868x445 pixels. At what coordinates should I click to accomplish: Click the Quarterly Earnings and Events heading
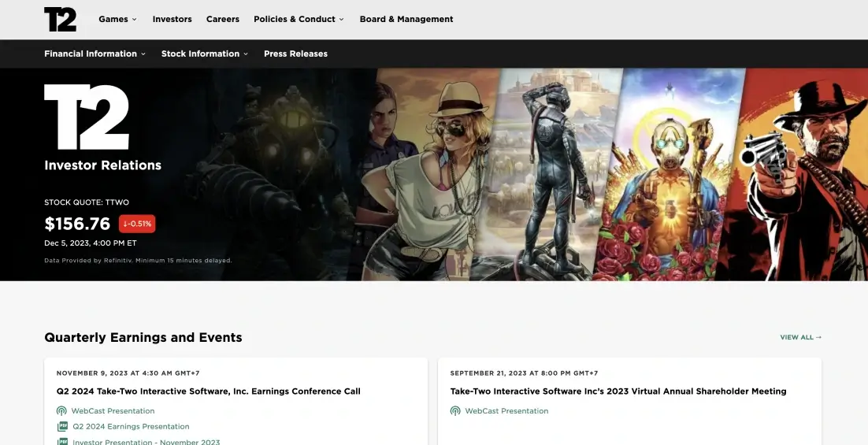point(143,337)
